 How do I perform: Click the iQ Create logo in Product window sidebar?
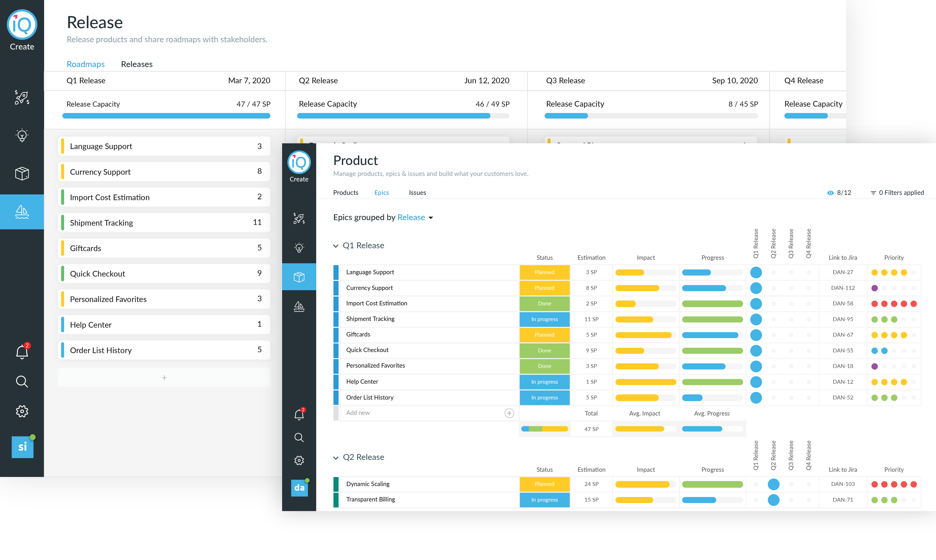299,166
